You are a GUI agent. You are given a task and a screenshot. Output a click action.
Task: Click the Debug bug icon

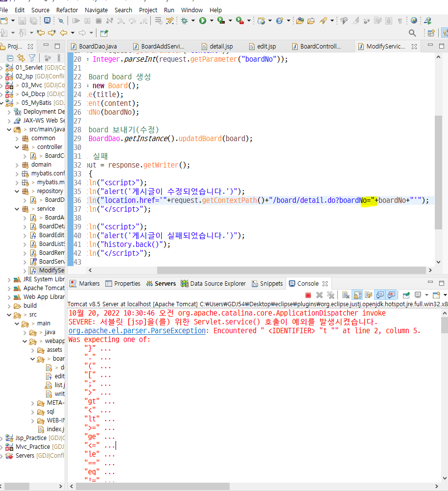point(185,21)
